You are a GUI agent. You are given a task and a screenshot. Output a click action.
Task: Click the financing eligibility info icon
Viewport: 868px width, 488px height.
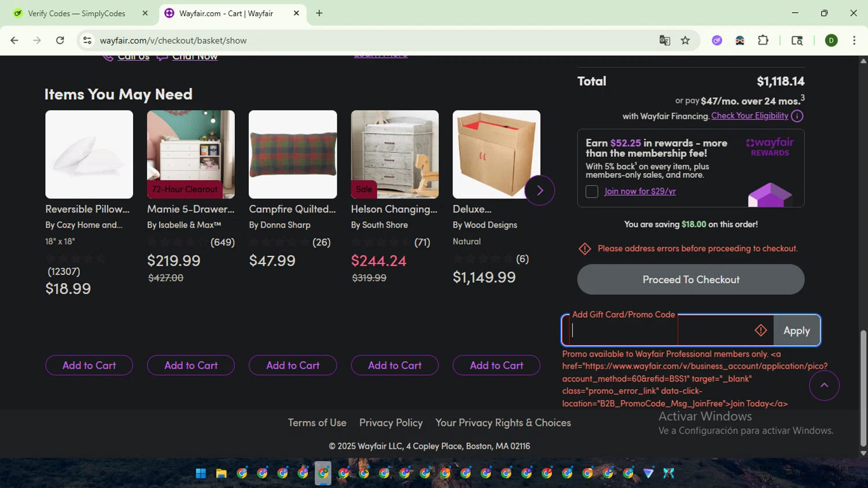(x=797, y=116)
